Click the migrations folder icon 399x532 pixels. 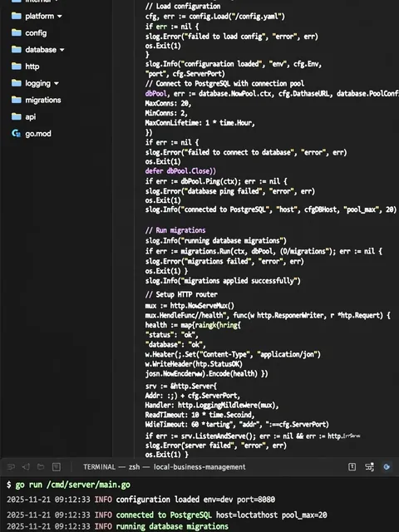(x=17, y=100)
